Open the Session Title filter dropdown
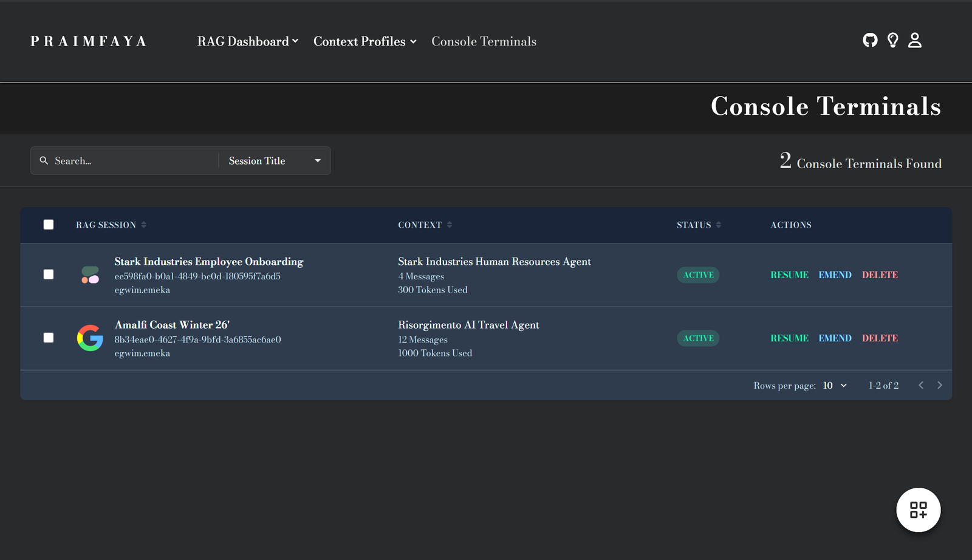Screen dimensions: 972x560 (275, 160)
